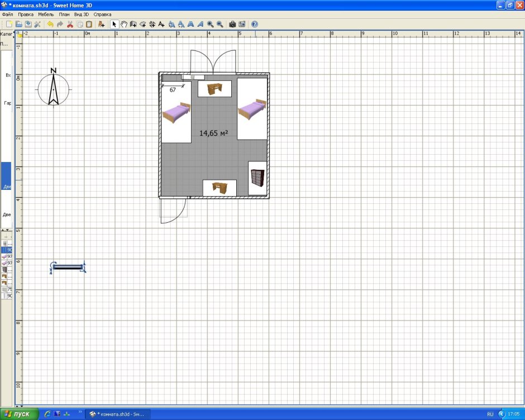This screenshot has height=420, width=525.
Task: Select the left bed in the plan
Action: (176, 112)
